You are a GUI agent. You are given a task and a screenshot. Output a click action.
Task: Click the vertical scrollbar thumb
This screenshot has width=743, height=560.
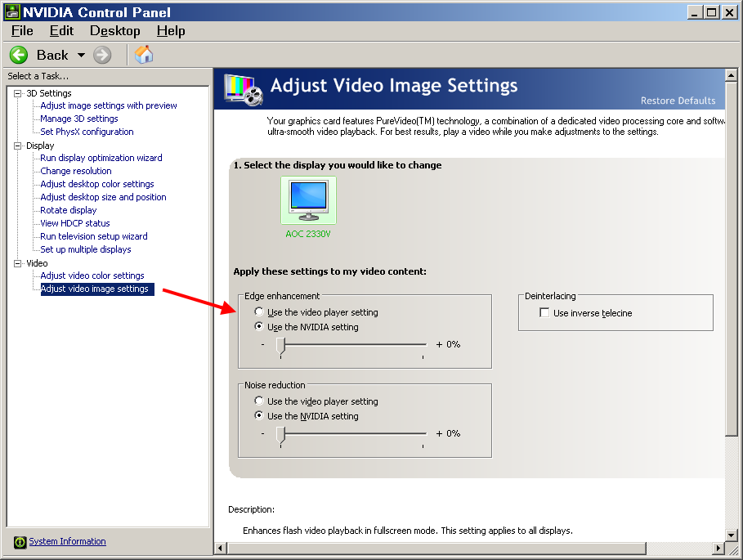732,259
